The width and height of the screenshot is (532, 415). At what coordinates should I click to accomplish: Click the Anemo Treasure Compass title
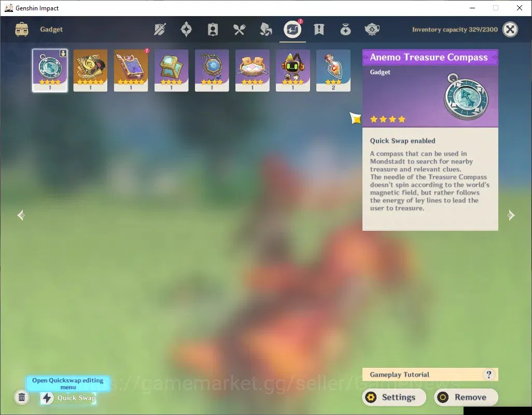pyautogui.click(x=428, y=58)
